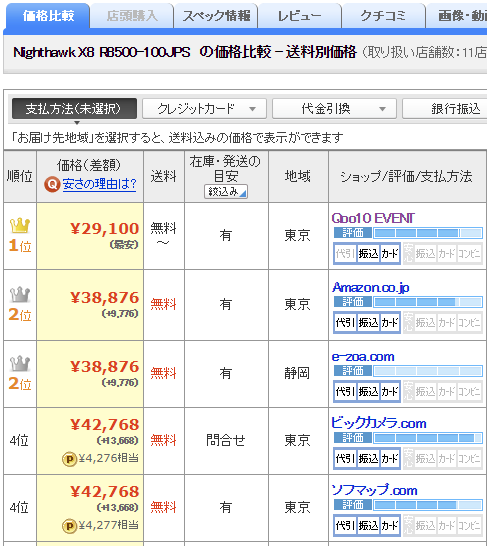Switch to the 価格比較 tab
Image resolution: width=487 pixels, height=546 pixels.
[48, 16]
